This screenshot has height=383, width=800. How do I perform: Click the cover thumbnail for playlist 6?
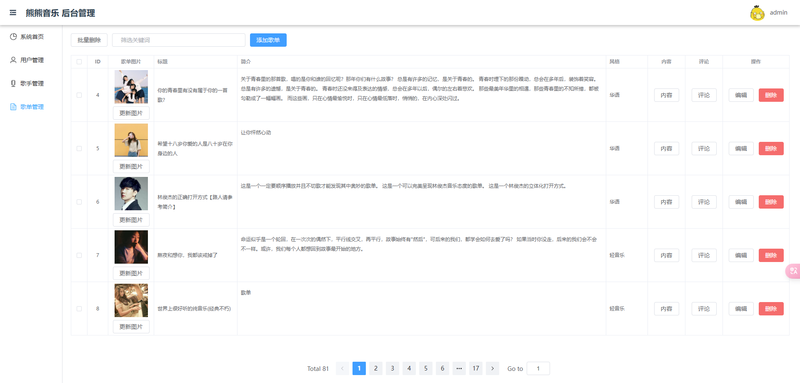click(131, 194)
